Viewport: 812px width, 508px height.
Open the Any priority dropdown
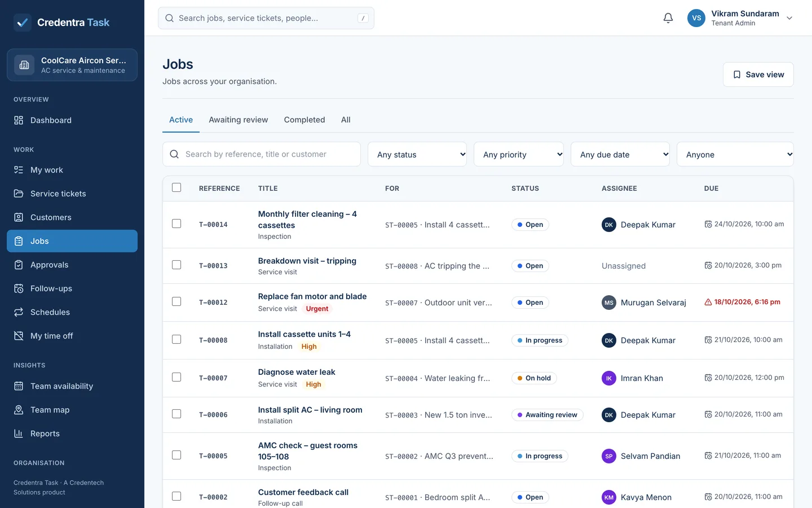519,154
